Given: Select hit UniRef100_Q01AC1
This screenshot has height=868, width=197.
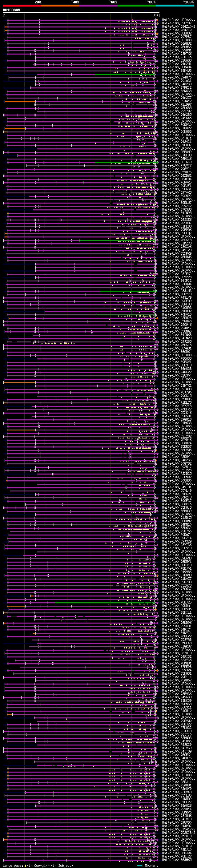Looking at the screenshot, I should (177, 81).
